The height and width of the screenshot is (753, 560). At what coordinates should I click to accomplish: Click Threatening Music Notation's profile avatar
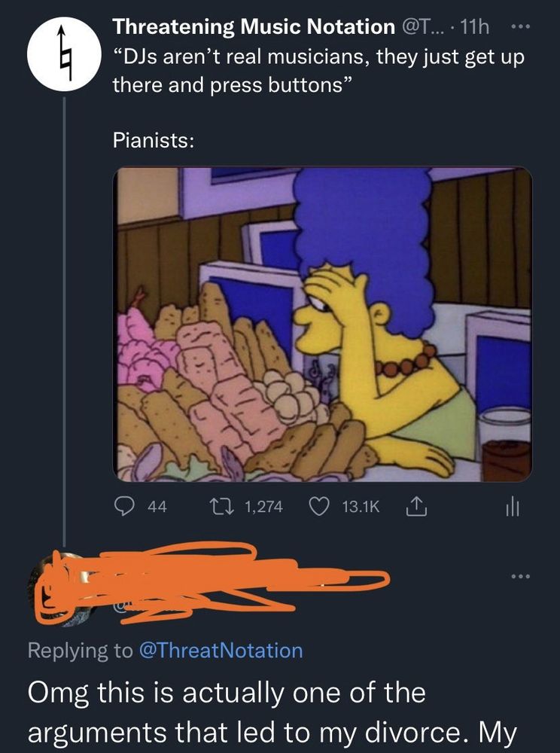[x=63, y=56]
